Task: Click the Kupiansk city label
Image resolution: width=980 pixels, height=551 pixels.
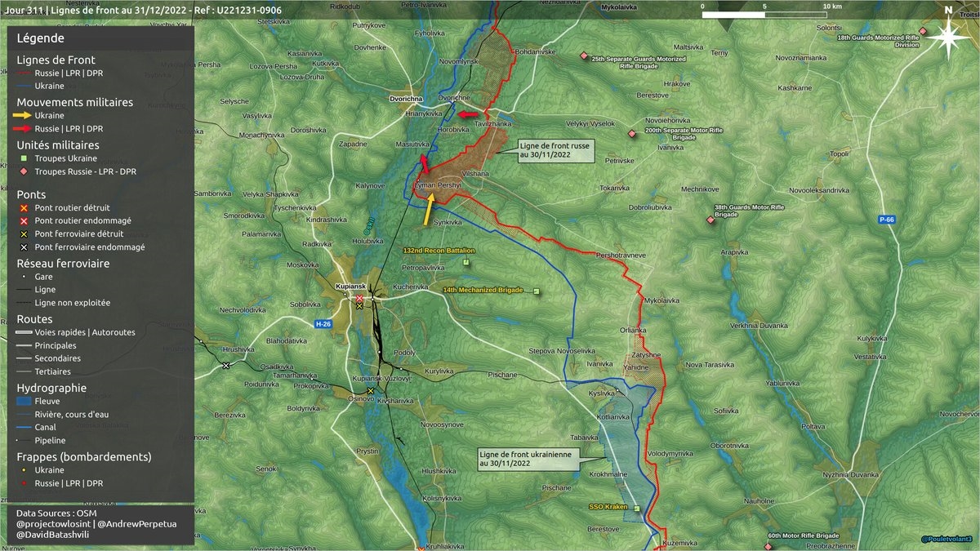Action: click(x=353, y=286)
